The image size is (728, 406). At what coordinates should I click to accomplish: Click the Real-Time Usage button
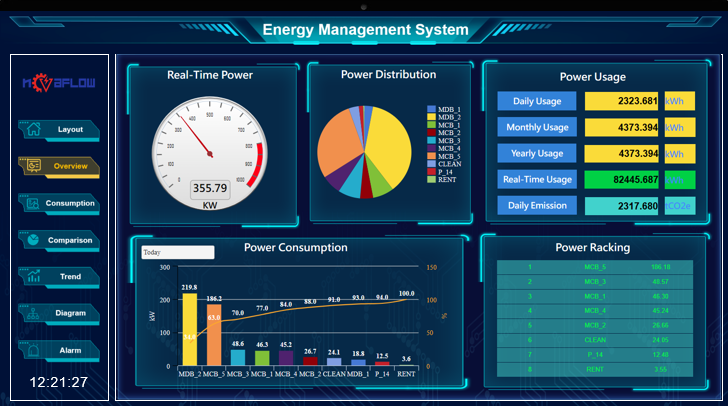(537, 179)
